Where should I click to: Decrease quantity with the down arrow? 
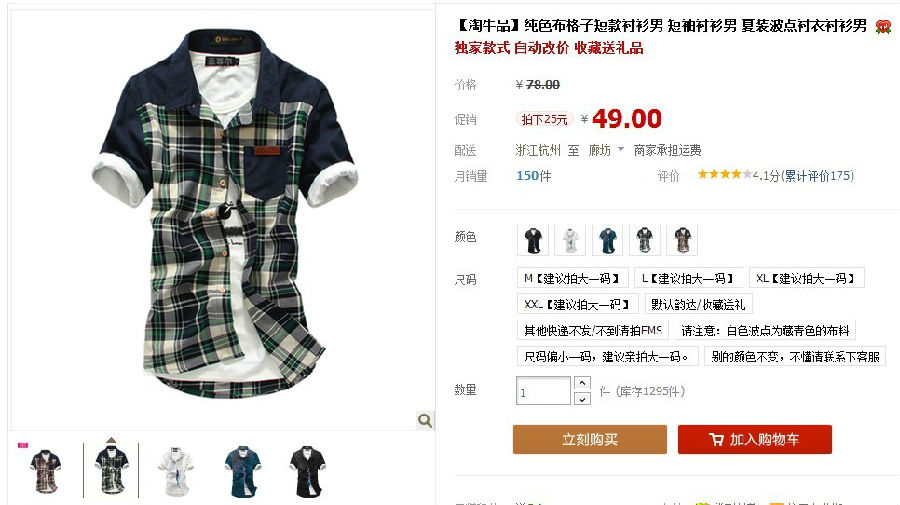(582, 398)
